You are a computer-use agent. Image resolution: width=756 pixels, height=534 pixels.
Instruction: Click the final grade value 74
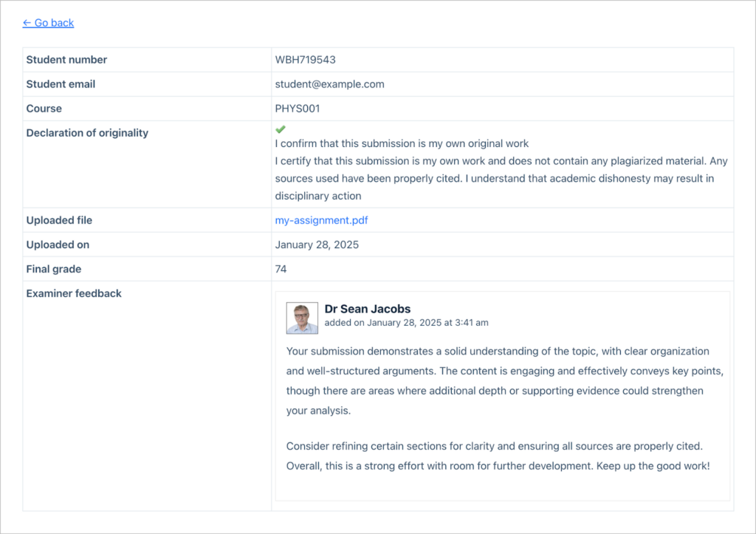click(281, 269)
